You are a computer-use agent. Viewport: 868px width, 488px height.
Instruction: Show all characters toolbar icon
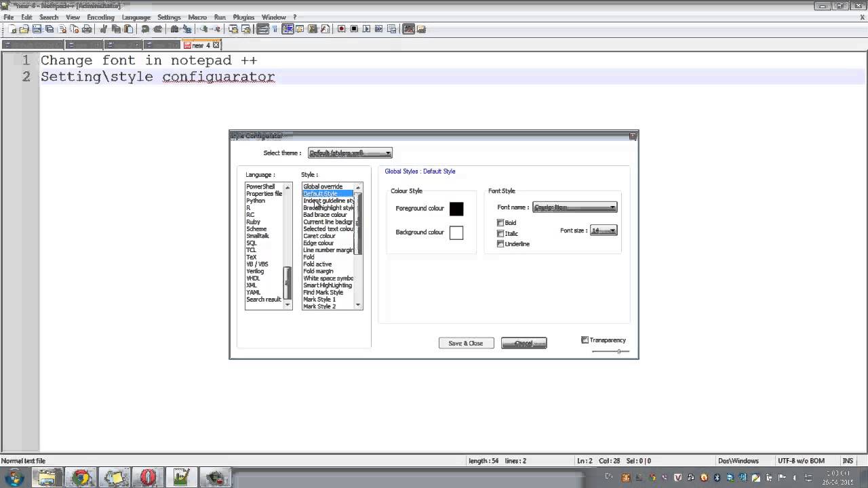point(275,29)
